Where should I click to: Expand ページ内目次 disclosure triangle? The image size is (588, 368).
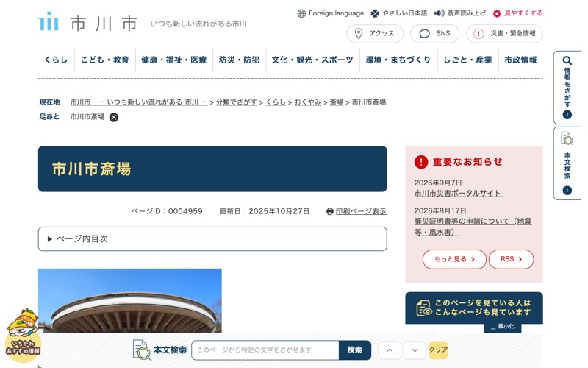click(x=49, y=238)
